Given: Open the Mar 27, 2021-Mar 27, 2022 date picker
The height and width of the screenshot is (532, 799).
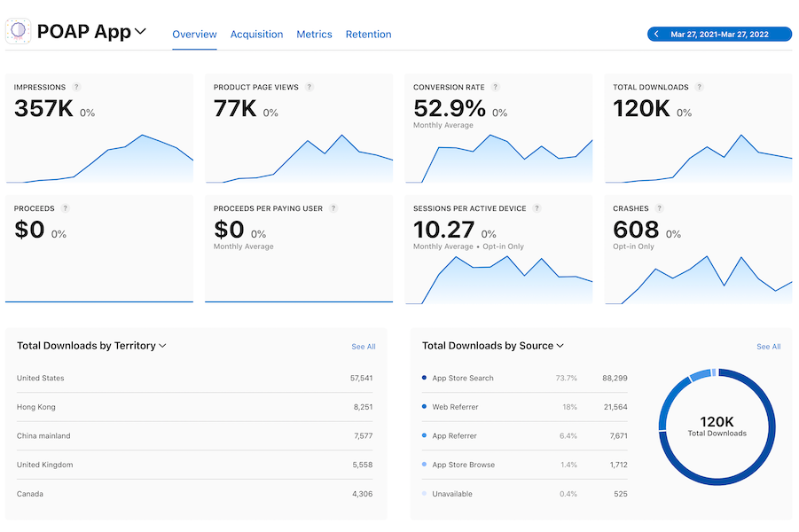Looking at the screenshot, I should tap(719, 35).
